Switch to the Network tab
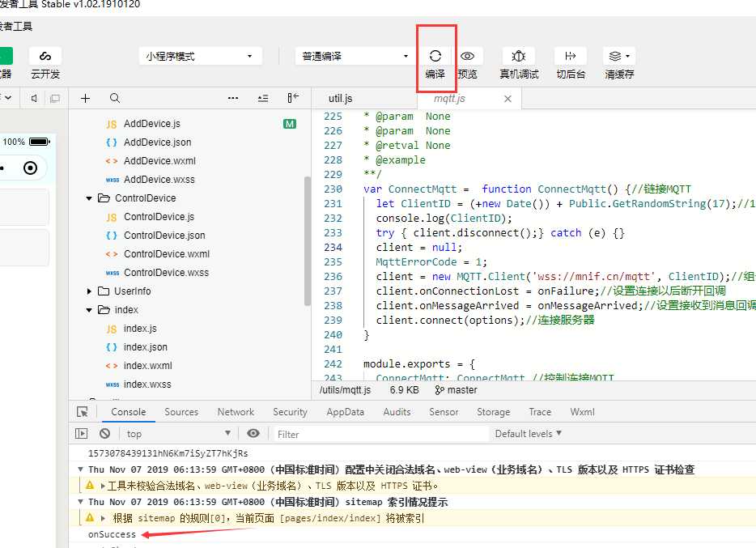Screen dimensions: 756x548 pyautogui.click(x=236, y=411)
